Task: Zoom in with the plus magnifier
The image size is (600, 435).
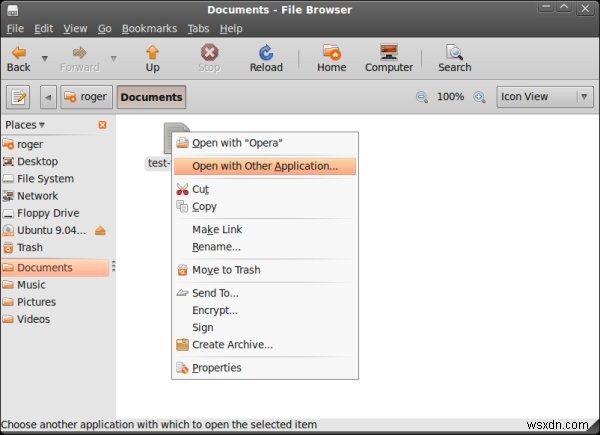Action: click(479, 97)
